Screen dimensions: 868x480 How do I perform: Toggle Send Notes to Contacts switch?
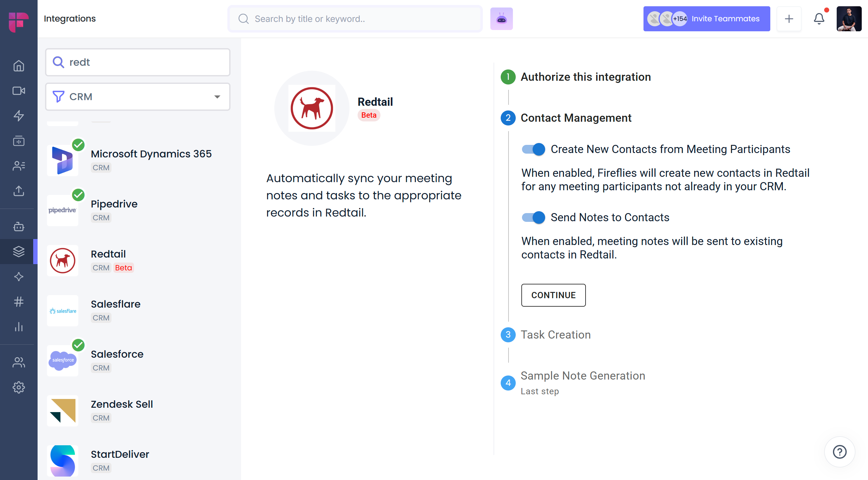pyautogui.click(x=533, y=217)
